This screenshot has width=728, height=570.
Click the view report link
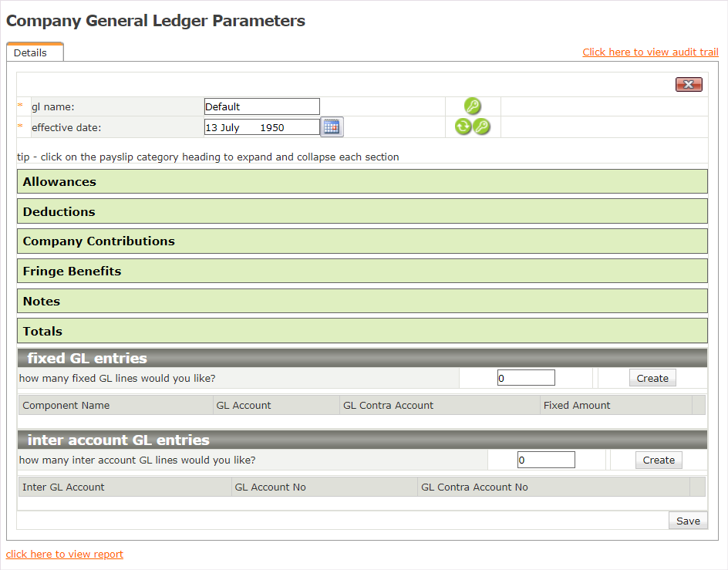click(65, 555)
